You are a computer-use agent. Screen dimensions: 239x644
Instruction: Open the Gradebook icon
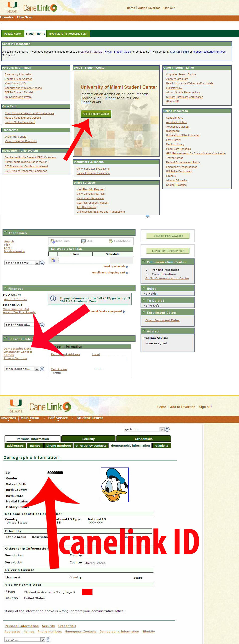[x=111, y=241]
